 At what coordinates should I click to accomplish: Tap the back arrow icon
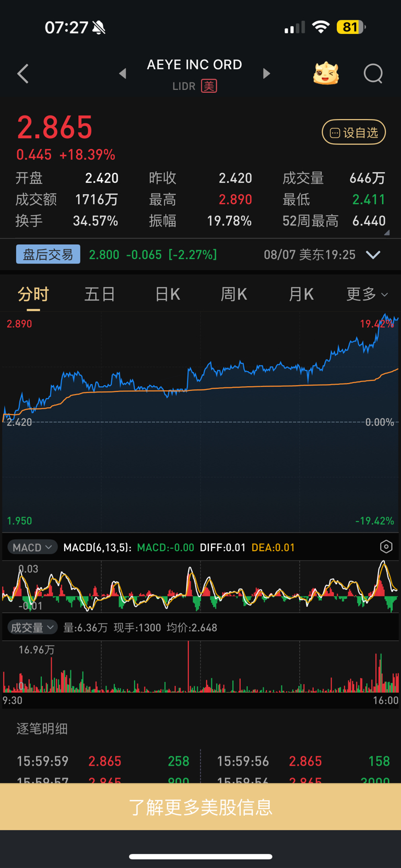pyautogui.click(x=23, y=74)
